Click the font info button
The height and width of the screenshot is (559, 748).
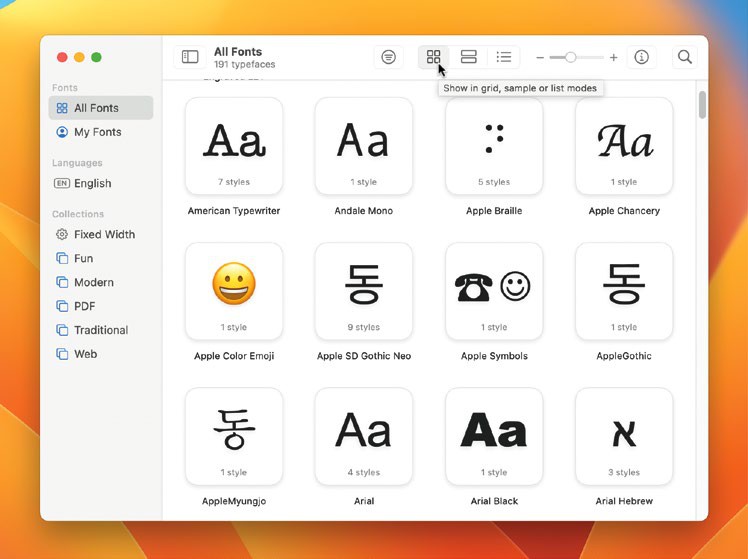[x=642, y=58]
